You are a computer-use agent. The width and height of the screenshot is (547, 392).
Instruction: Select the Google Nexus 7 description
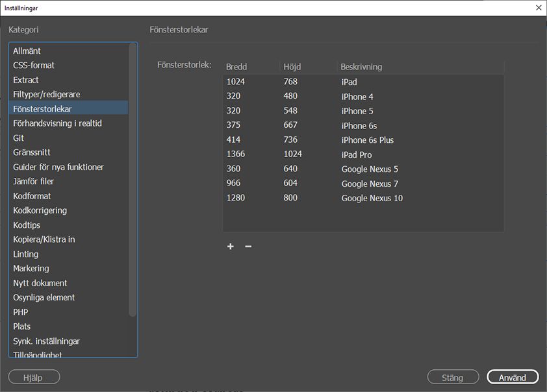click(x=370, y=184)
